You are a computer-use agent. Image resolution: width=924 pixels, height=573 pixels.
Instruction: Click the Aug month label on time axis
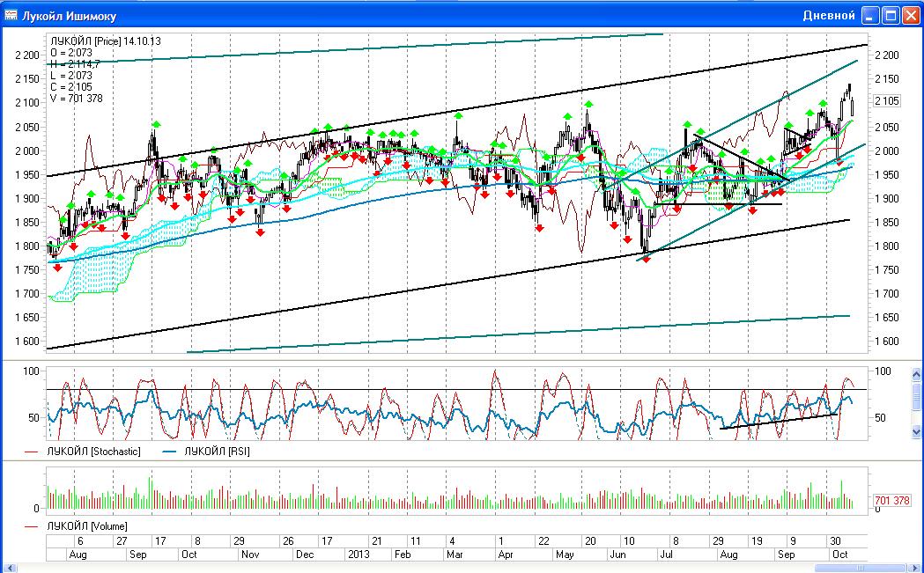coord(78,555)
